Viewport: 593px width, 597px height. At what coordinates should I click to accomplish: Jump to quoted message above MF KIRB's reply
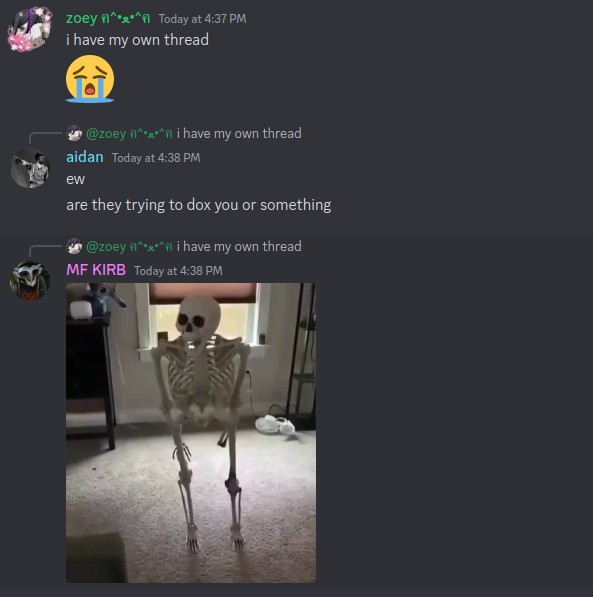click(x=239, y=246)
